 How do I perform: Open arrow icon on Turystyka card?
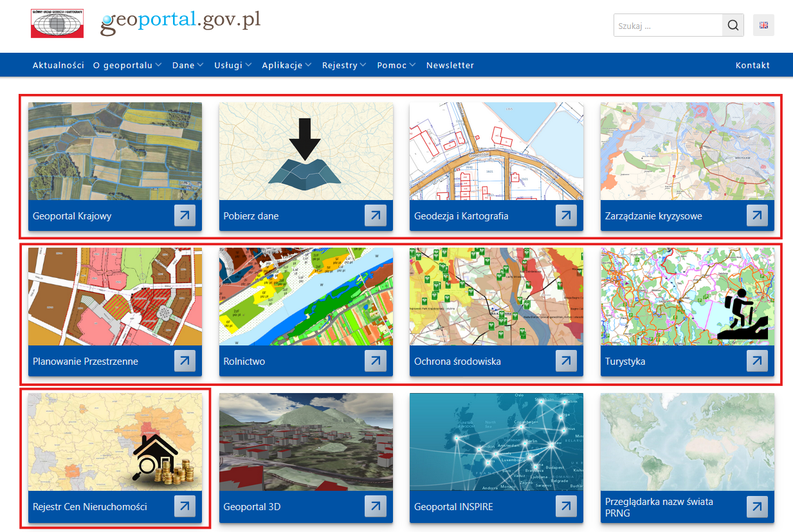click(758, 361)
